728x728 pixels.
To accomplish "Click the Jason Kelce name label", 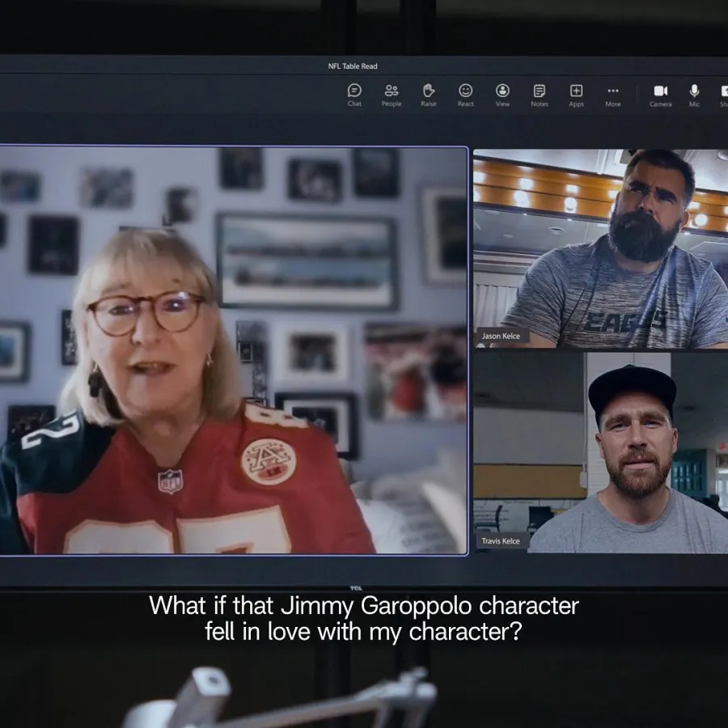I will pos(503,335).
